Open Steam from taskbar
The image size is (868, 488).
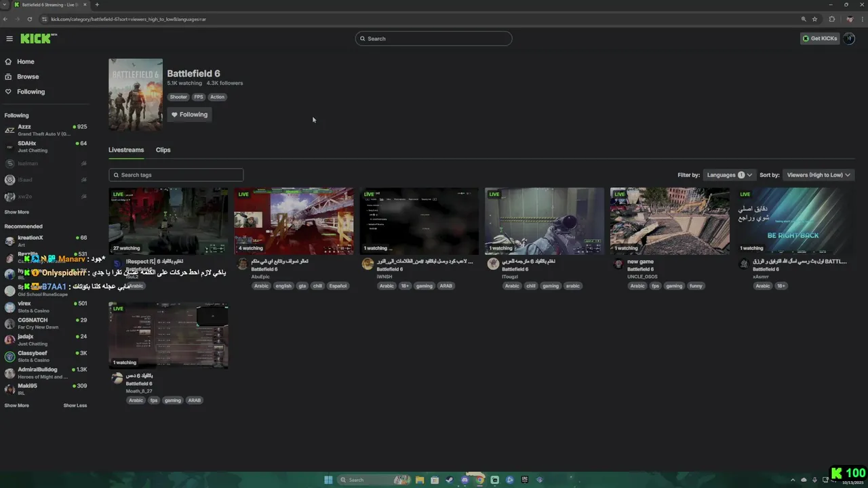tap(450, 480)
